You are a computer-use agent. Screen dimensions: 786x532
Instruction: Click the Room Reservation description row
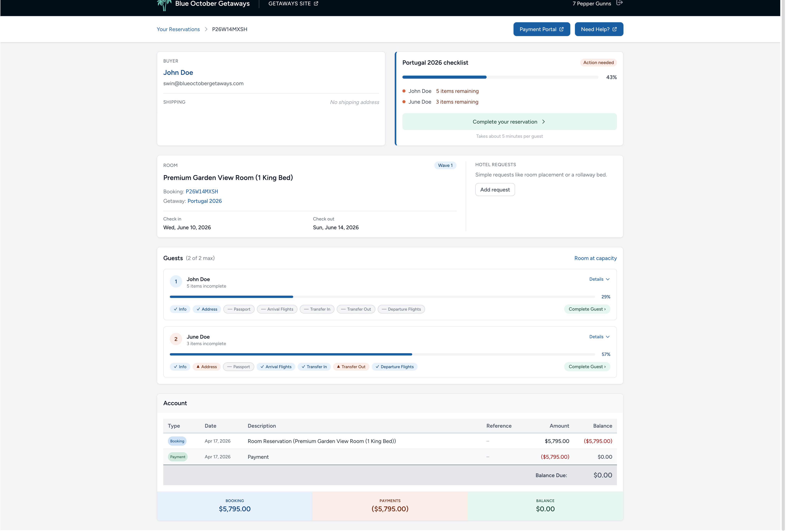pyautogui.click(x=390, y=441)
